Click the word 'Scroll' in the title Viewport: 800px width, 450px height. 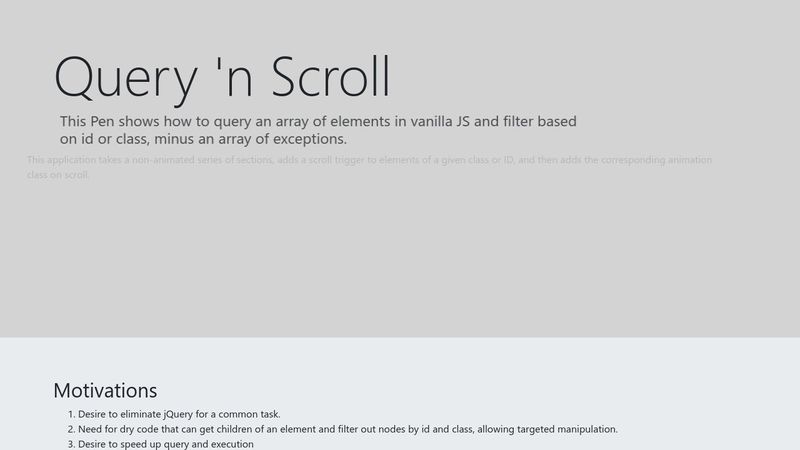[331, 77]
